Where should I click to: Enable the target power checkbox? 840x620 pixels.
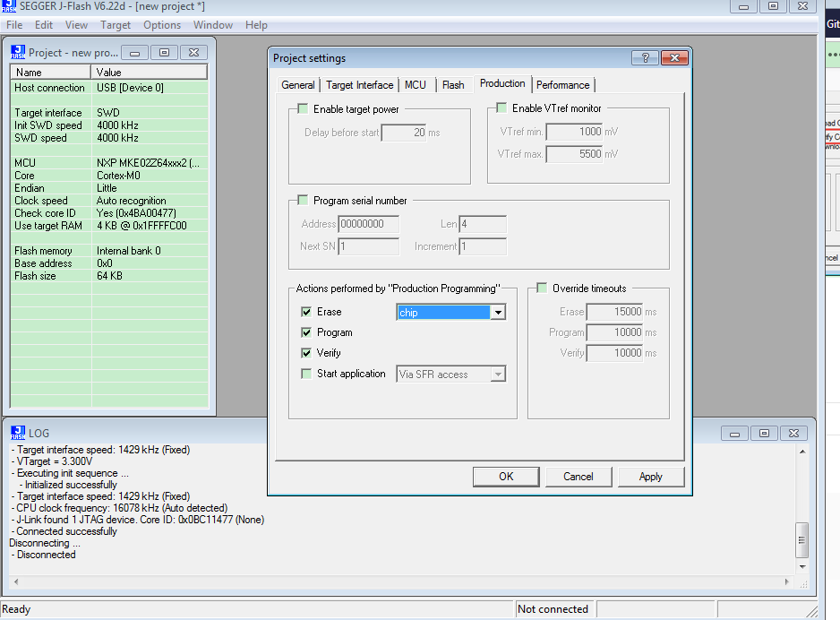click(303, 108)
